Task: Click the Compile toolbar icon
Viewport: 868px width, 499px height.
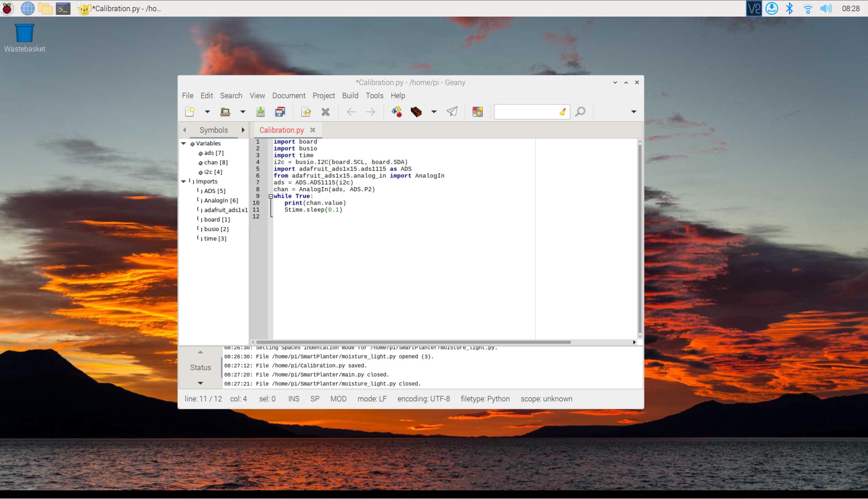Action: [397, 112]
